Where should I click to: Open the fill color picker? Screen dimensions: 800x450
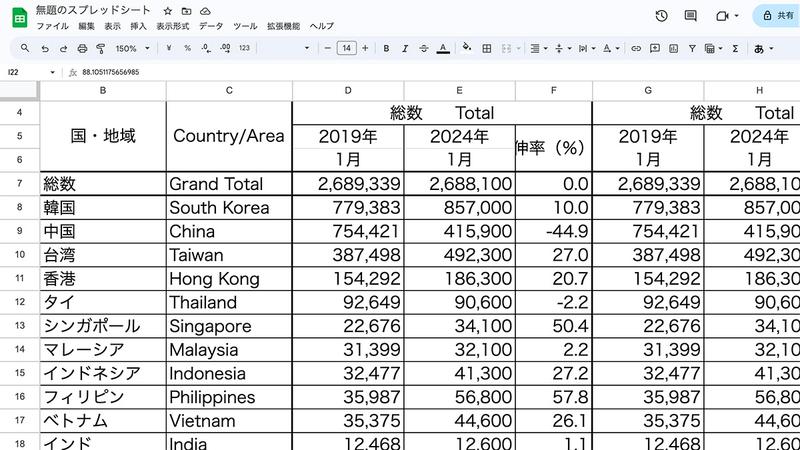(466, 48)
